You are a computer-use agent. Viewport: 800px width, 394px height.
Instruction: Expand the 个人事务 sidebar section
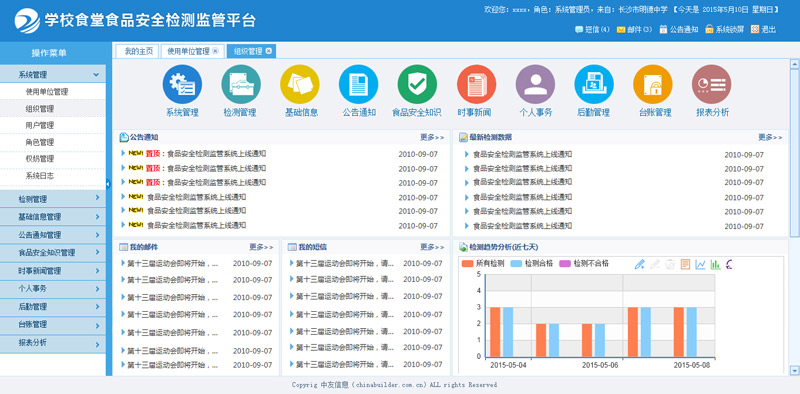(53, 288)
